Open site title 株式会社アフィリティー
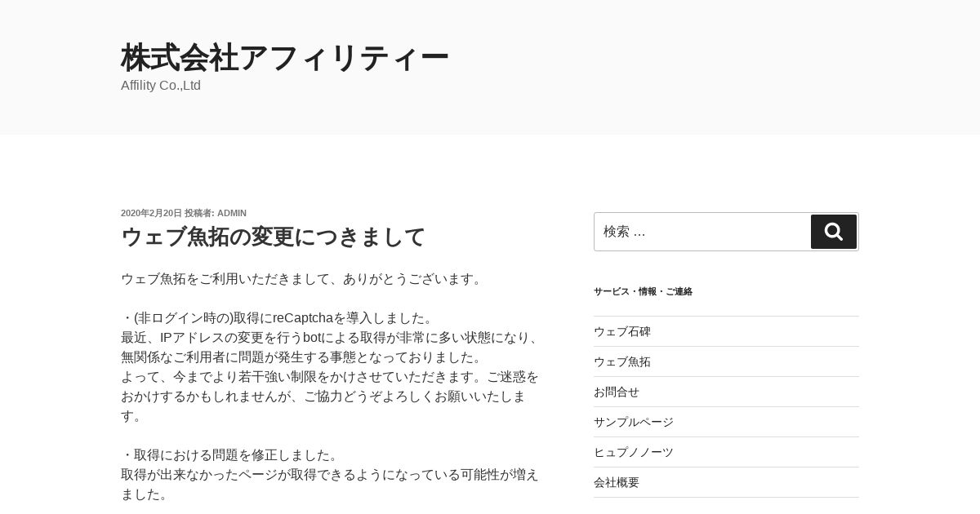This screenshot has height=514, width=980. click(x=285, y=58)
